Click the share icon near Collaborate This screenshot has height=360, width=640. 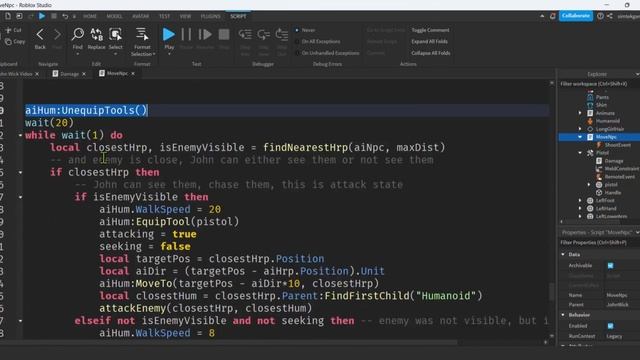coord(609,16)
